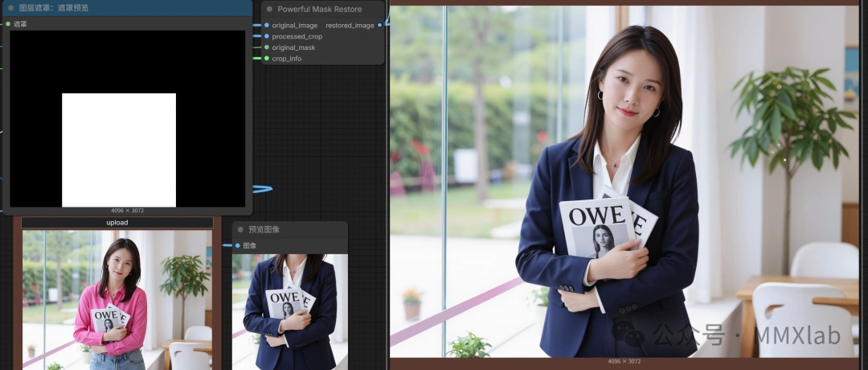Image resolution: width=868 pixels, height=370 pixels.
Task: Open the large restored output image
Action: (x=624, y=181)
